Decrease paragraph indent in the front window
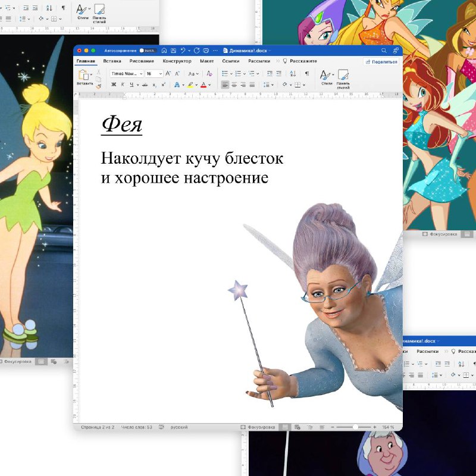Image resolution: width=476 pixels, height=476 pixels. [x=270, y=73]
